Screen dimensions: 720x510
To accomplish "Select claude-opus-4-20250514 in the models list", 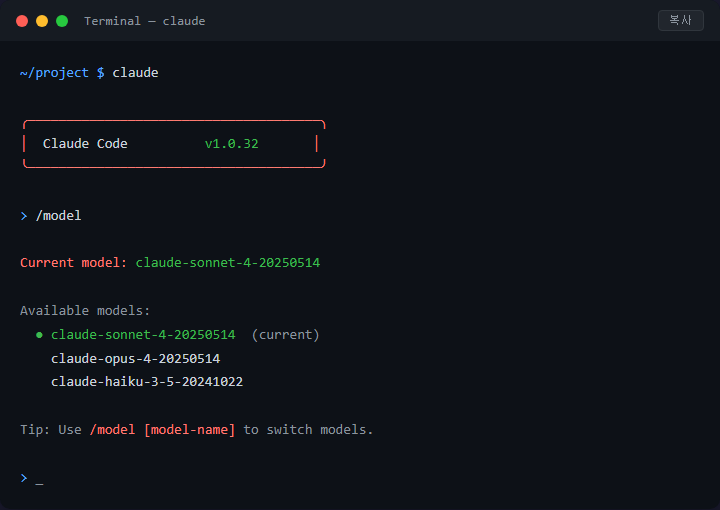I will point(135,359).
